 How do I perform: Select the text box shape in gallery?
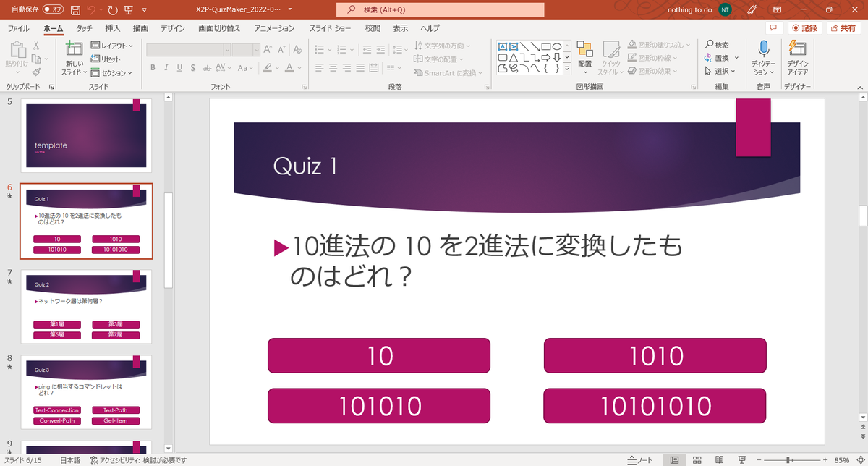click(x=503, y=46)
